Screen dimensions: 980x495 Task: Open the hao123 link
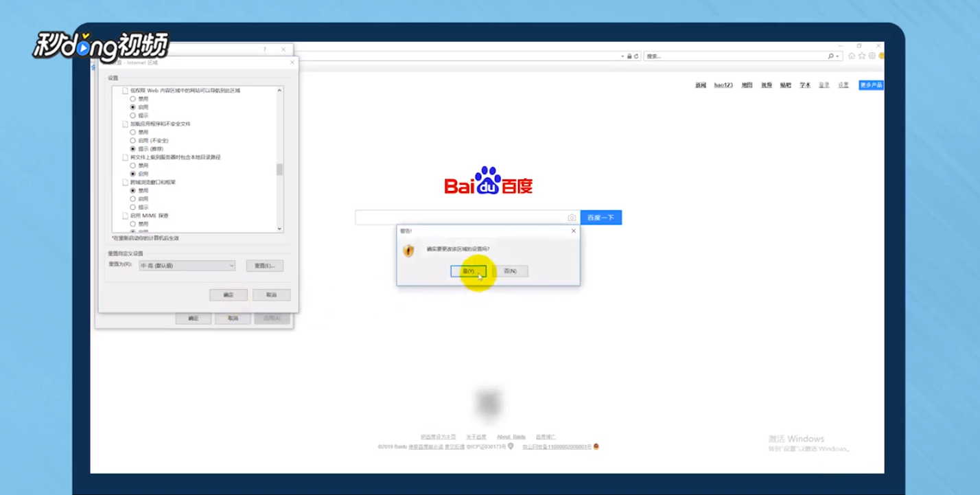coord(723,85)
